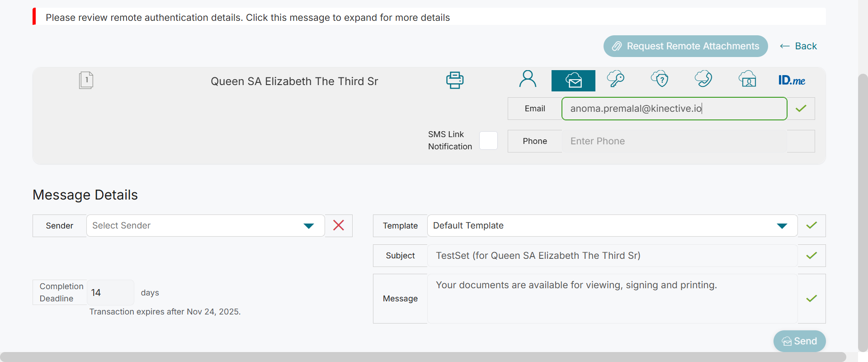This screenshot has height=362, width=868.
Task: Go back using the Back link
Action: pos(799,46)
